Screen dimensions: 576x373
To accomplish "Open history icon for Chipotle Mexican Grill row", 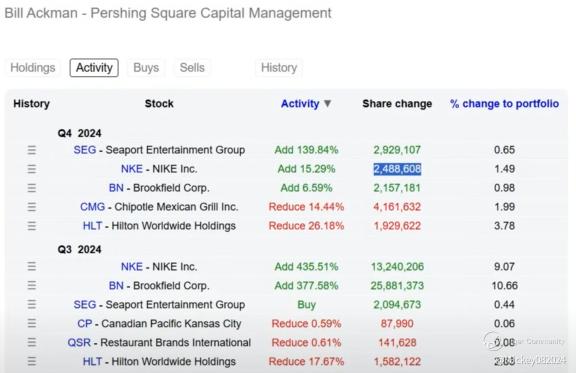I will (32, 207).
